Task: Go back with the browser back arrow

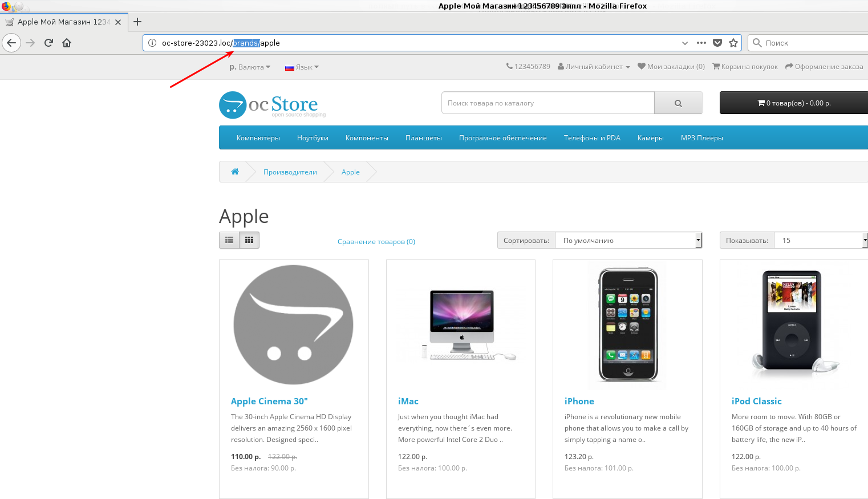Action: tap(11, 43)
